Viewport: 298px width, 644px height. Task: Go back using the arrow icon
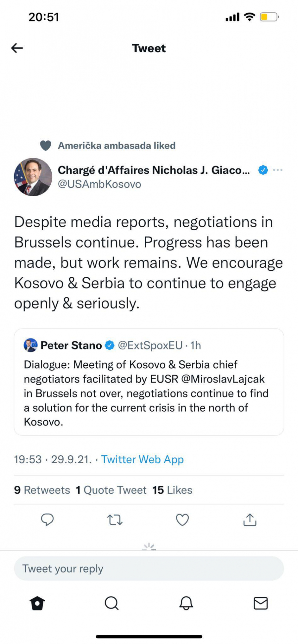tap(17, 48)
